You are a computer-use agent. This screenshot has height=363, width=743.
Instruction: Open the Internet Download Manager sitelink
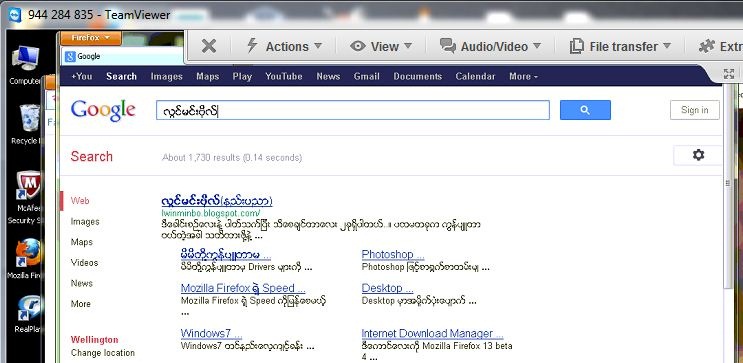tap(432, 333)
